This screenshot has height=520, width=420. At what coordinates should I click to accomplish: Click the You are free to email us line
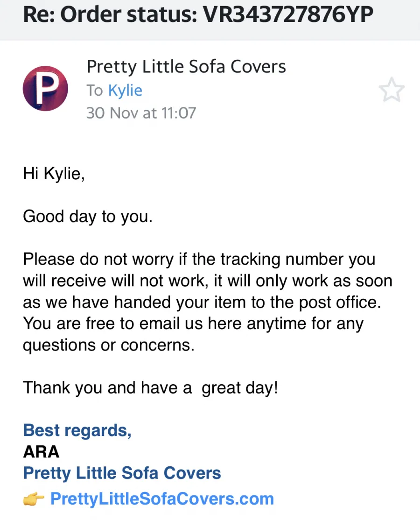tap(193, 323)
